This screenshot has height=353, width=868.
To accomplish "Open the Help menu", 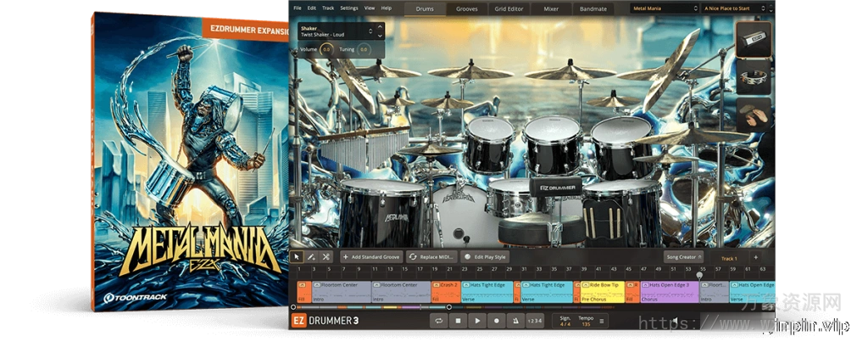I will [387, 8].
